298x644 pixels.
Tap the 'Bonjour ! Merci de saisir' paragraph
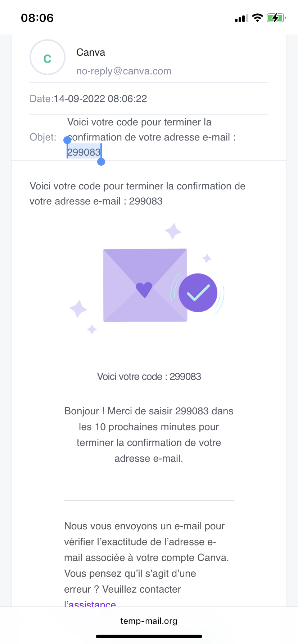point(149,434)
